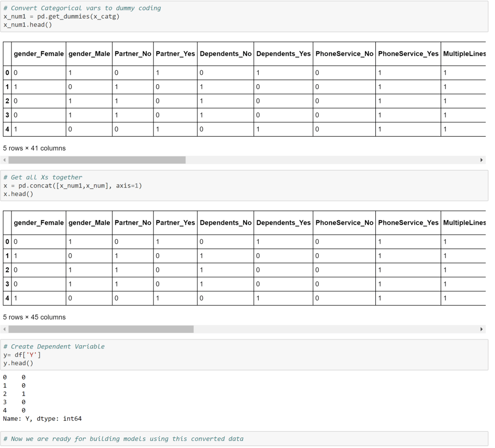This screenshot has height=448, width=495.
Task: Click the '5 rows × 45 columns' caption
Action: tap(34, 317)
